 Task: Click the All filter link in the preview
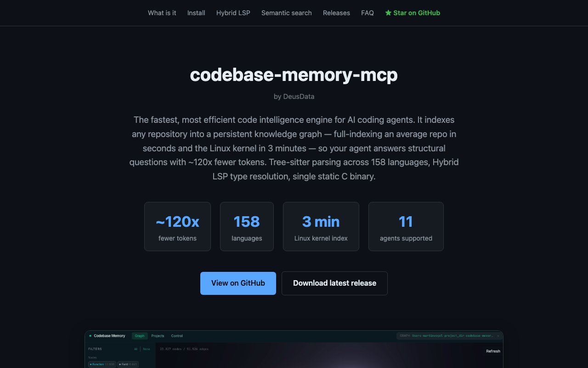136,349
